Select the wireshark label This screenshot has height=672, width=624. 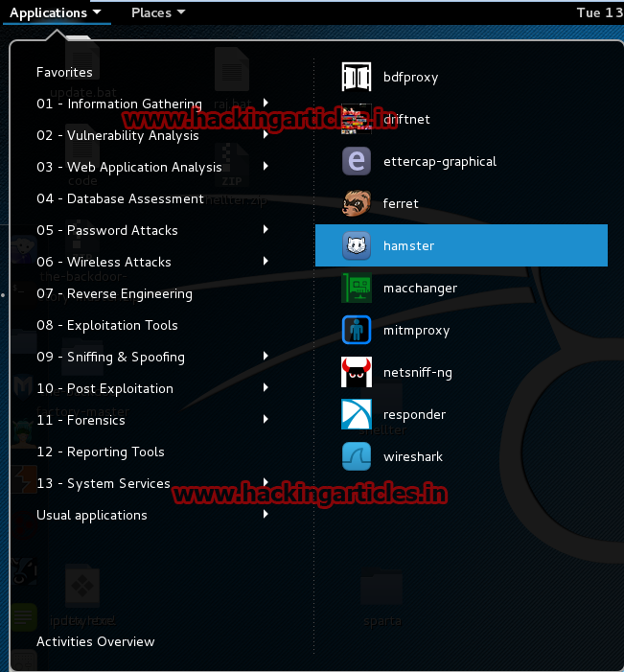pos(413,456)
